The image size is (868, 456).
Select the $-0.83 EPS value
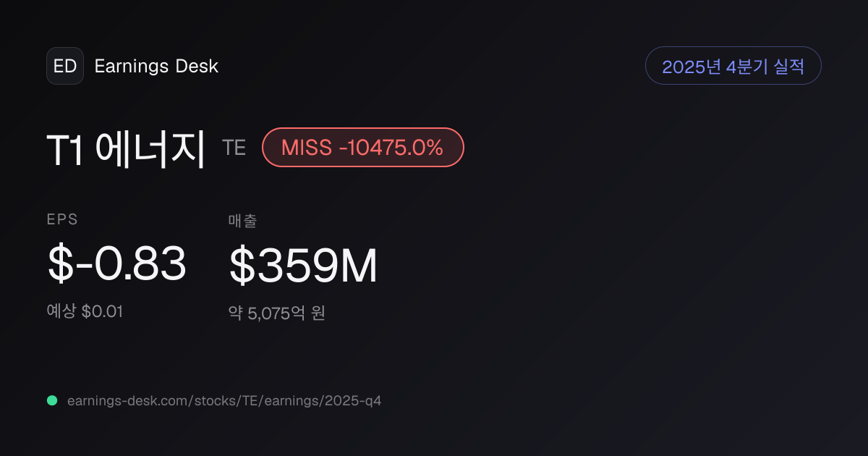[x=116, y=263]
